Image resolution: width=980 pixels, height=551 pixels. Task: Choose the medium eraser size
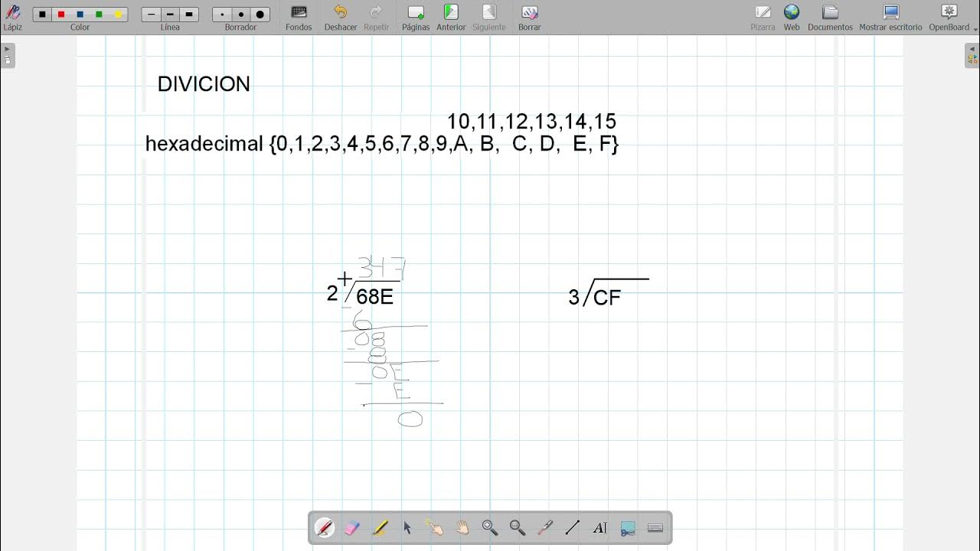point(241,15)
